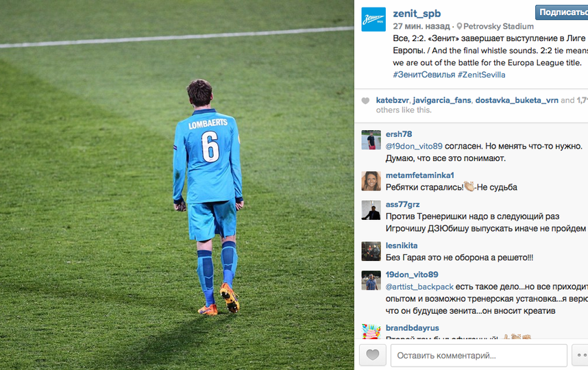This screenshot has height=370, width=588.
Task: Open metamfetaminka1's profile picture
Action: tap(371, 181)
